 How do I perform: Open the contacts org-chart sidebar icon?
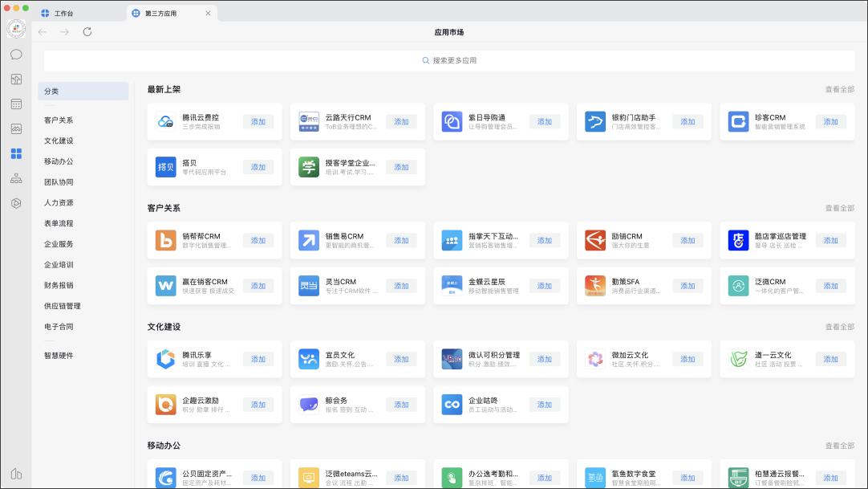tap(16, 178)
